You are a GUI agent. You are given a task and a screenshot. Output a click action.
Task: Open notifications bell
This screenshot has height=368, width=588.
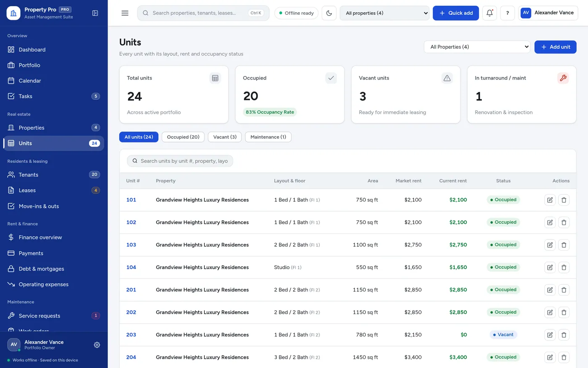tap(489, 13)
